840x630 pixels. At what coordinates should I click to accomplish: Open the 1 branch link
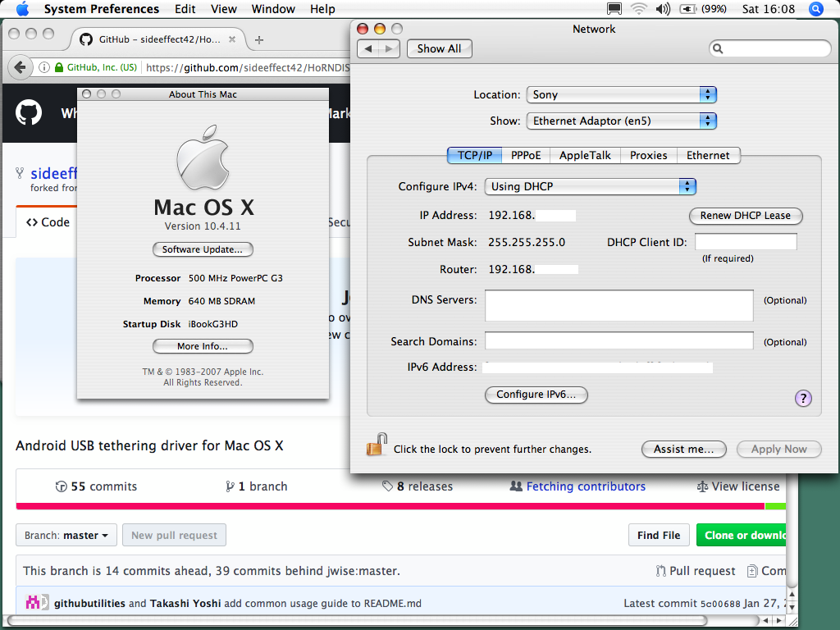pos(256,486)
